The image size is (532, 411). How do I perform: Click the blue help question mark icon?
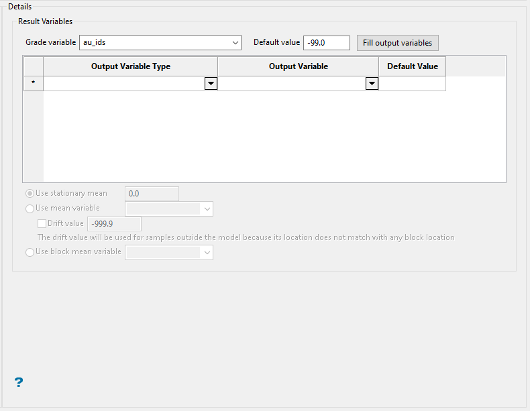(x=19, y=382)
